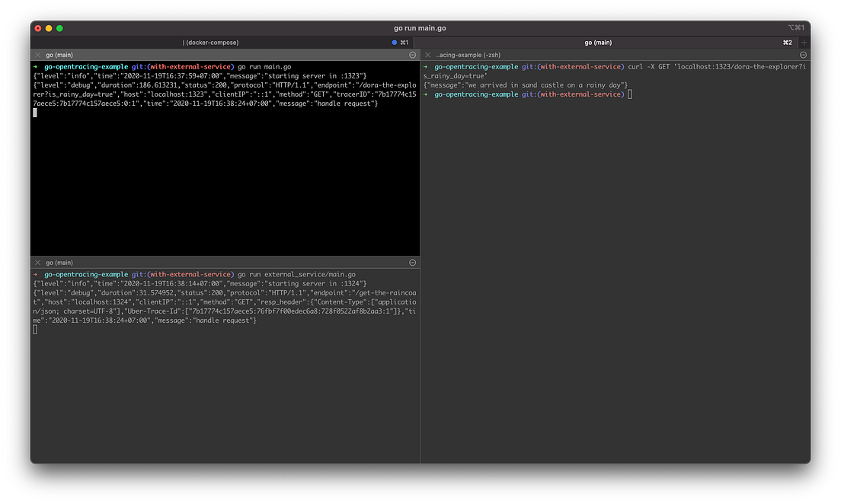Screen dimensions: 841x504
Task: Click the ⌘2 shortcut badge on go (main) tab
Action: pos(787,42)
